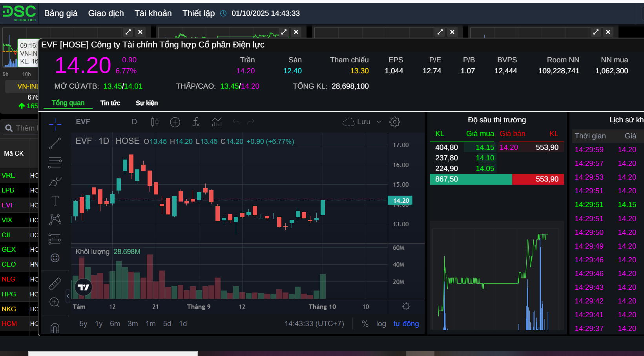Open chart settings gear icon
This screenshot has width=644, height=356.
point(395,122)
